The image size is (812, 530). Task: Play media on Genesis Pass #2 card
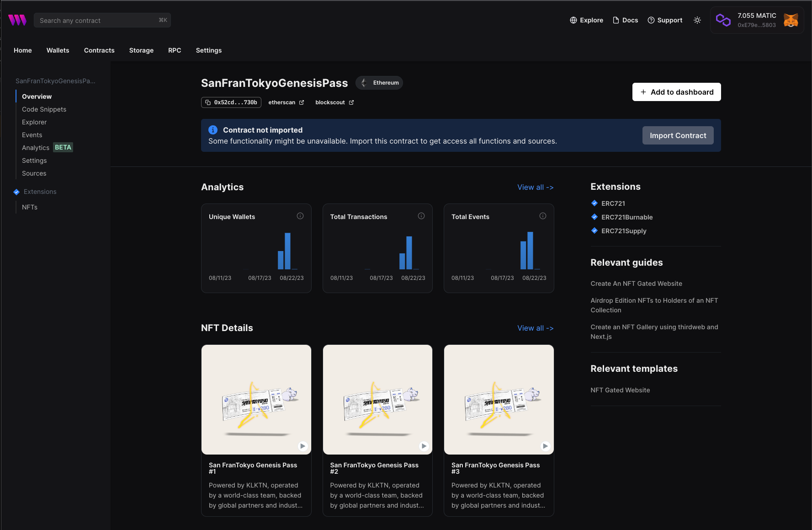424,446
